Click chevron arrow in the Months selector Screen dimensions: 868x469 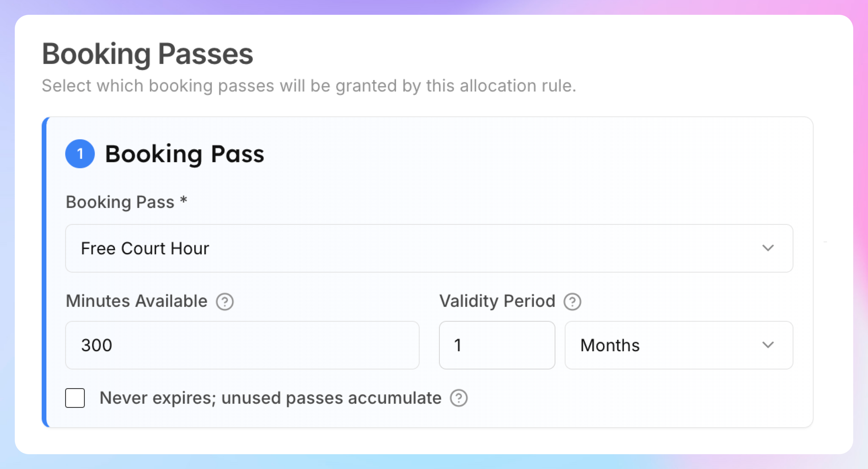click(768, 345)
